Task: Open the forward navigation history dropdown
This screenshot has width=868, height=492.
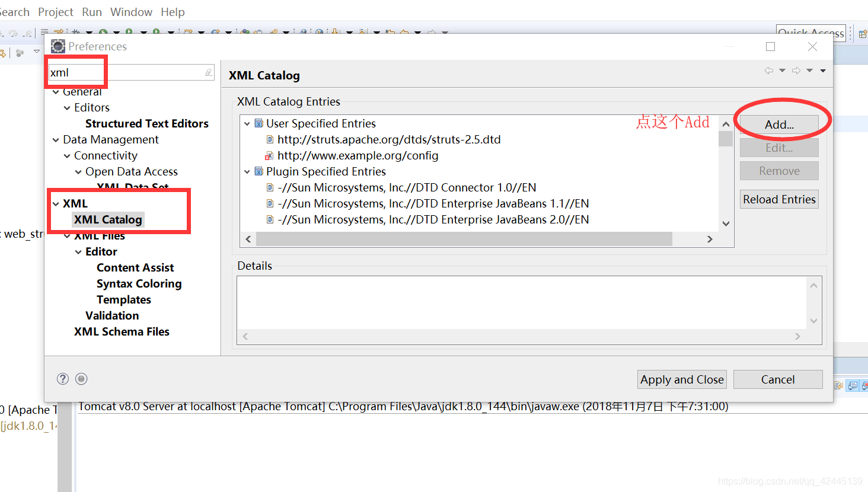Action: click(x=809, y=71)
